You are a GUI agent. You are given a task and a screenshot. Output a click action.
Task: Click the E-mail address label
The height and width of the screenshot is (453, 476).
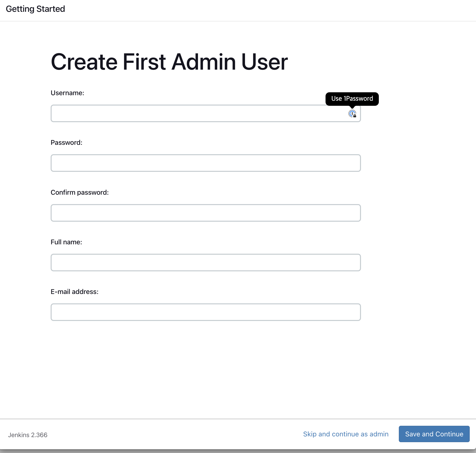click(75, 292)
